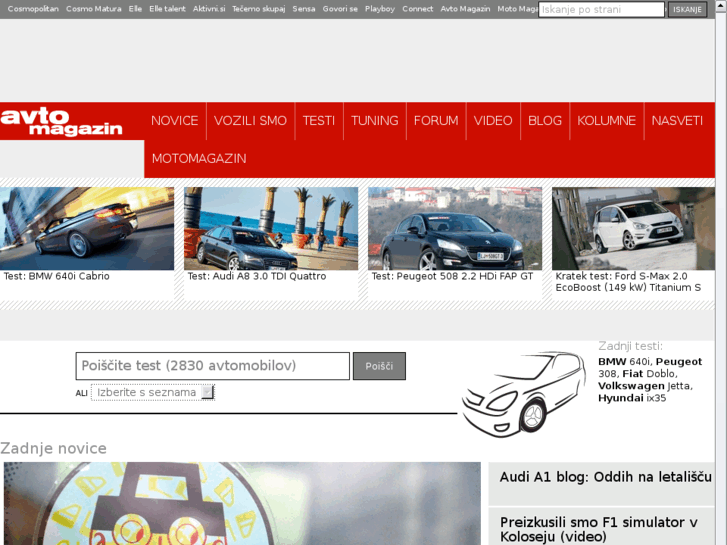Open the Playboy link
727x545 pixels.
point(380,9)
